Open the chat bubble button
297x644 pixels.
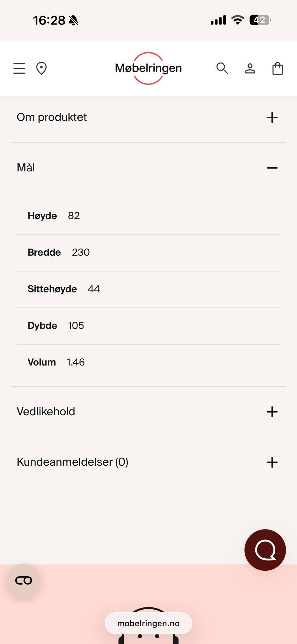[x=265, y=550]
